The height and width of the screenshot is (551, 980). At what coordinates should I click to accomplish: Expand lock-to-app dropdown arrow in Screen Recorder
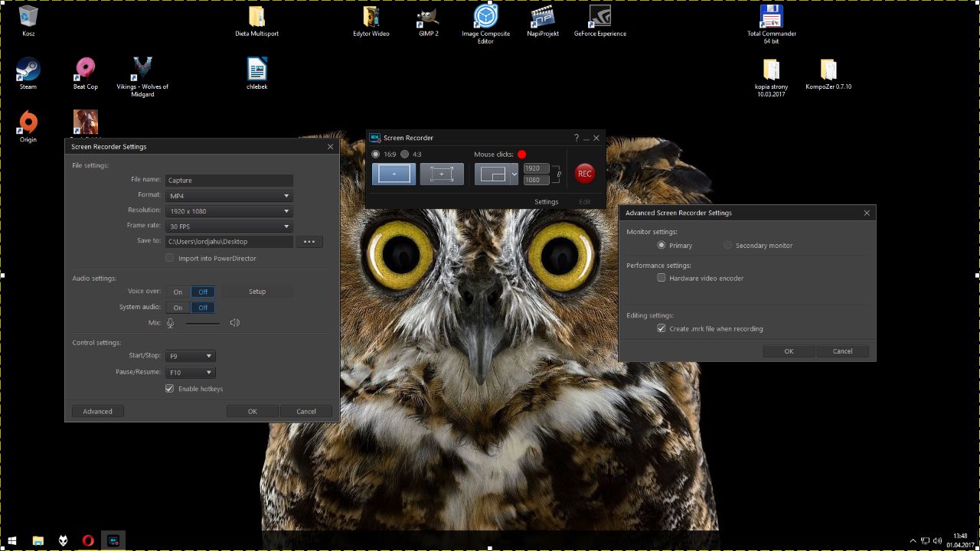514,174
